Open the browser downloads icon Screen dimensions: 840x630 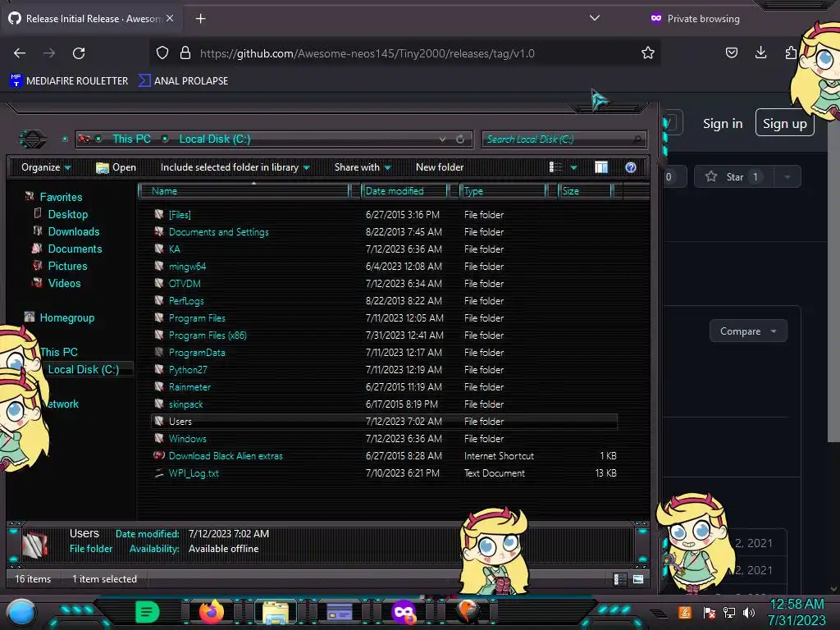point(760,52)
